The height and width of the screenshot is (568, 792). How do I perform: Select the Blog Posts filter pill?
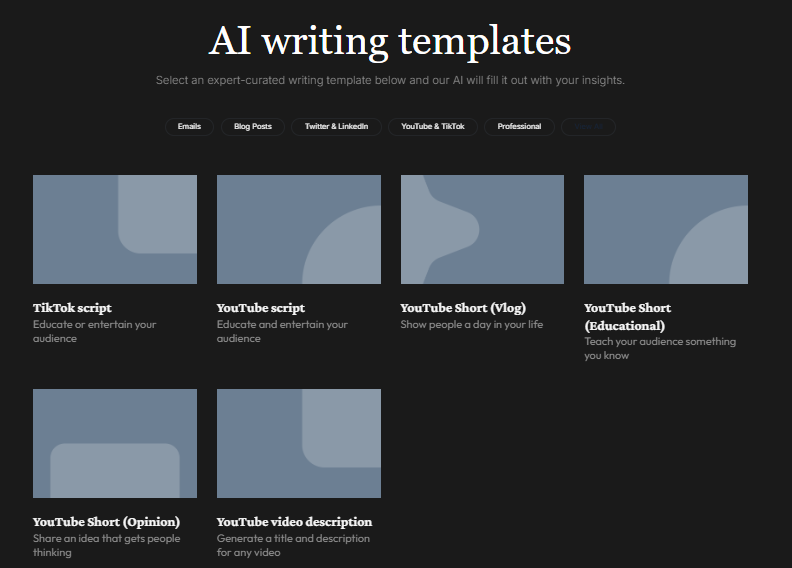click(x=253, y=127)
